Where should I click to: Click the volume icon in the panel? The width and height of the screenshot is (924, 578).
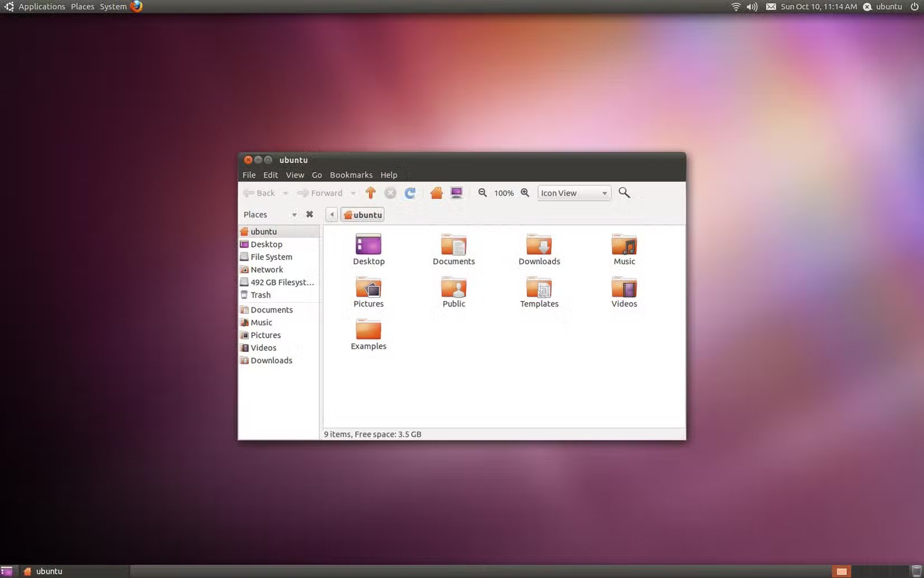click(752, 6)
